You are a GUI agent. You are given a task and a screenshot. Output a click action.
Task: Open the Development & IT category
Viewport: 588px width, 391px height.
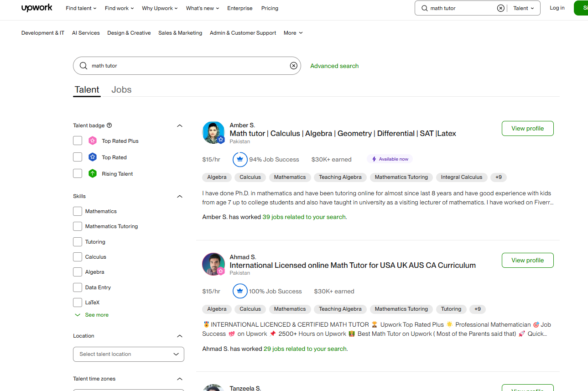click(x=43, y=33)
